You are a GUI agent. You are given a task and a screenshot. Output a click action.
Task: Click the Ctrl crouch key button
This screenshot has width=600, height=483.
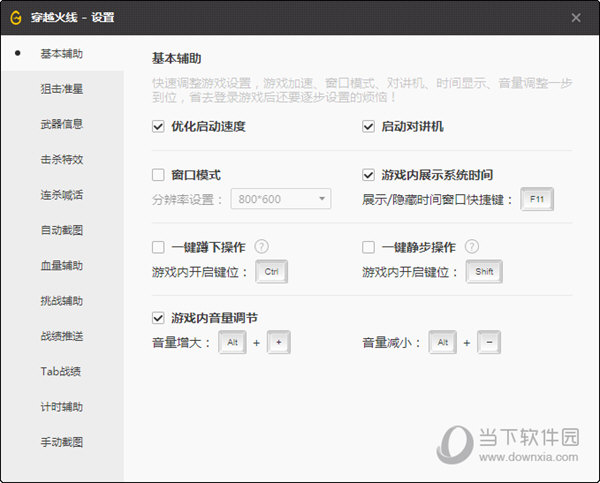tap(272, 272)
